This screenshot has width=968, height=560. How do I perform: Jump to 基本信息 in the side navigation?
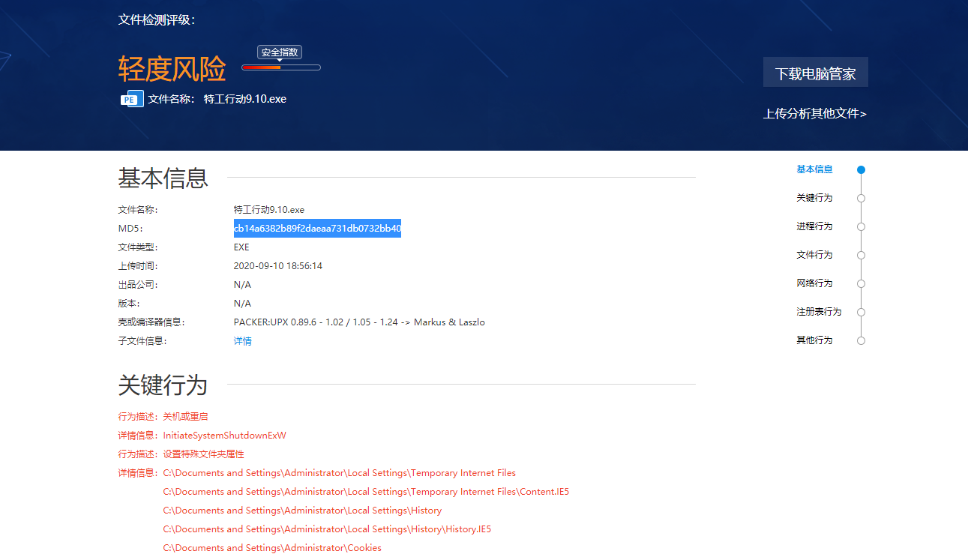coord(814,169)
